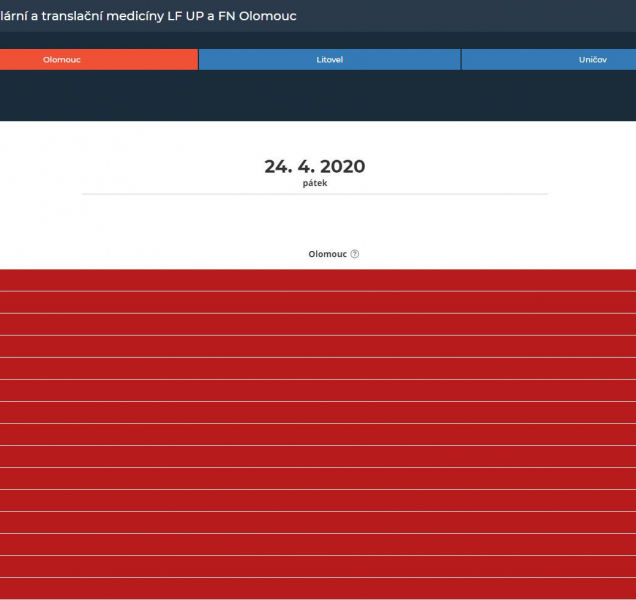
Task: Click the header title ending 'FN Olomouc'
Action: point(148,16)
